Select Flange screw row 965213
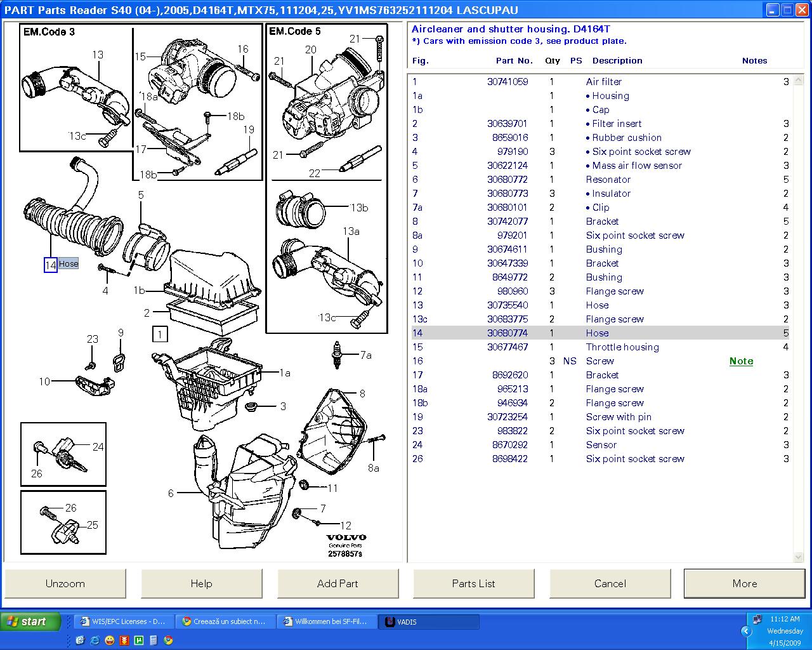This screenshot has height=650, width=812. coord(600,389)
